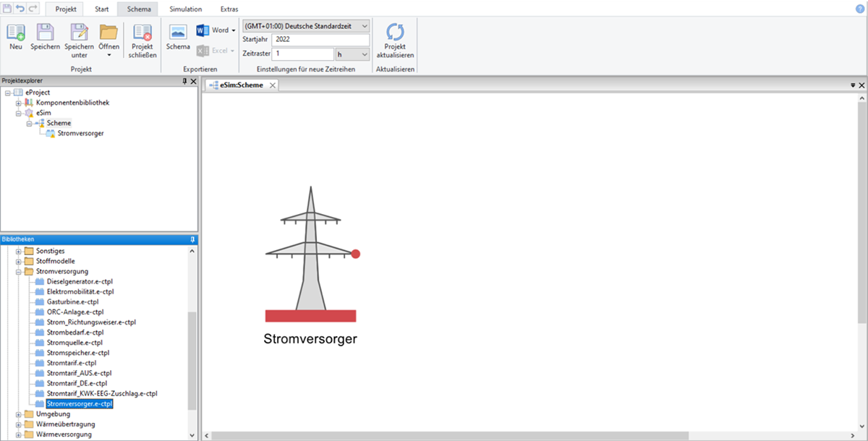Switch to the Start ribbon tab

click(x=102, y=9)
